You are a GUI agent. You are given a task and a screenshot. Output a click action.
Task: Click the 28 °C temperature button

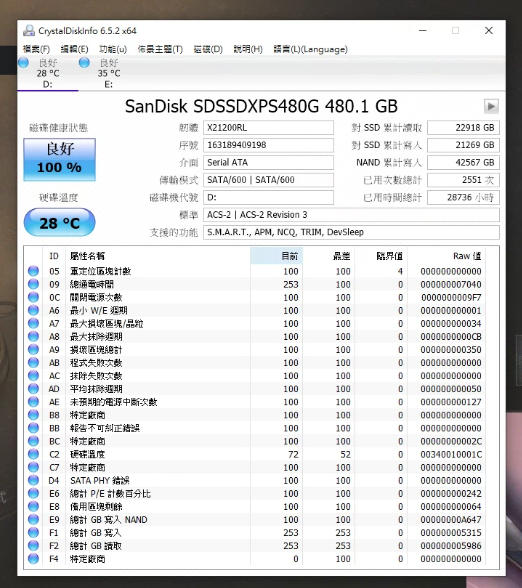[x=60, y=223]
